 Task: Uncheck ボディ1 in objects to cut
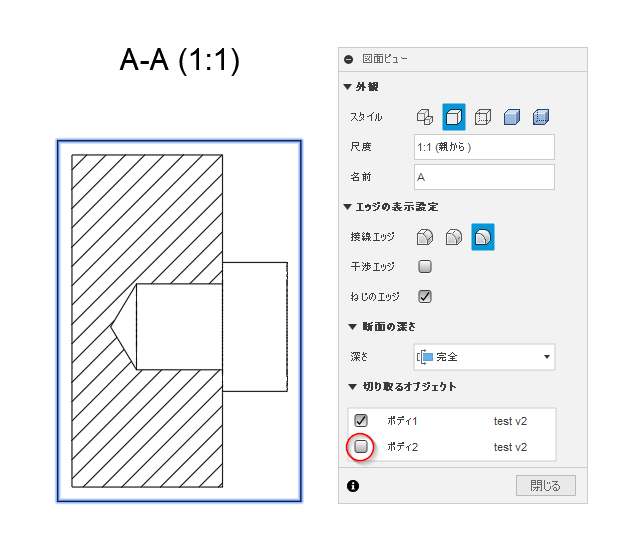point(361,421)
